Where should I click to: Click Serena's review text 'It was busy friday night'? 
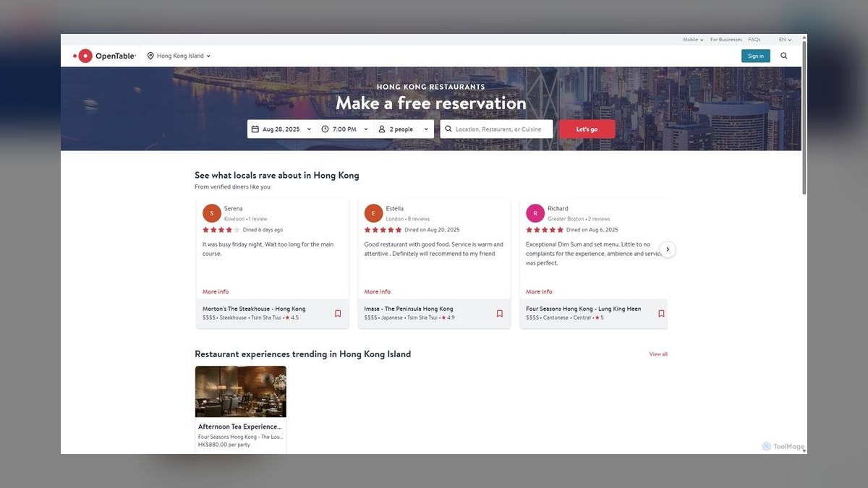point(268,249)
